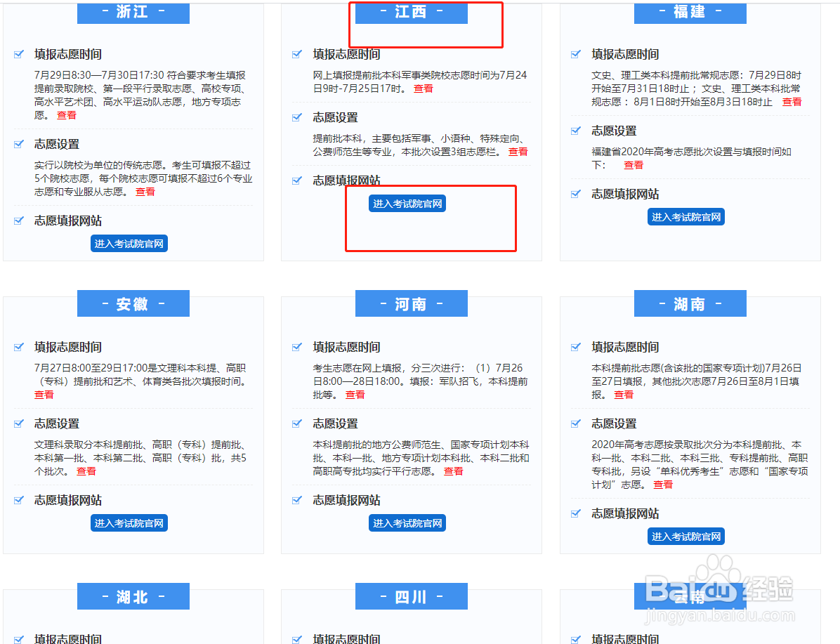Click the checkmark icon beside 四川 填报志愿时间
Screen dimensions: 840x644
coord(296,639)
